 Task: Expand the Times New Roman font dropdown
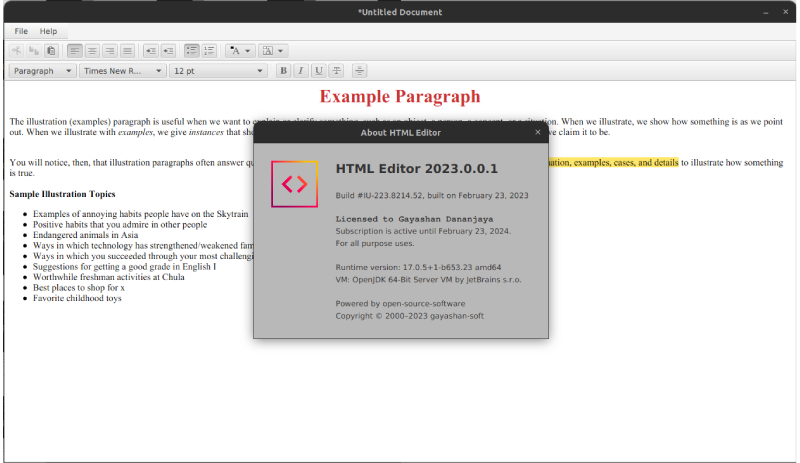click(121, 71)
